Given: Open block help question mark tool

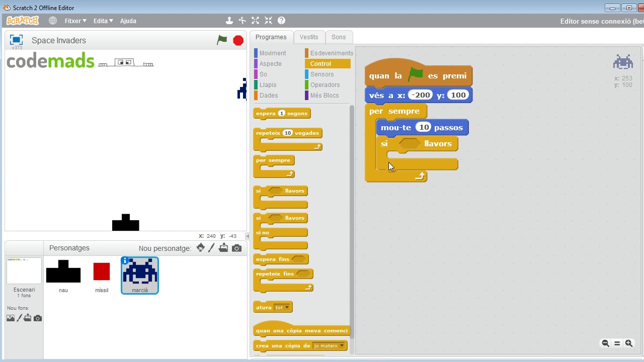Looking at the screenshot, I should [x=281, y=21].
